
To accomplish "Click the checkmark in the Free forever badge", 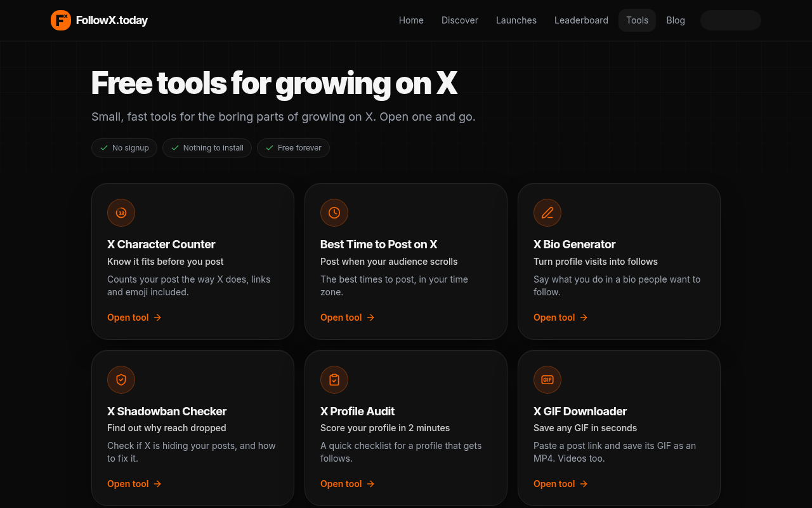I will click(270, 148).
